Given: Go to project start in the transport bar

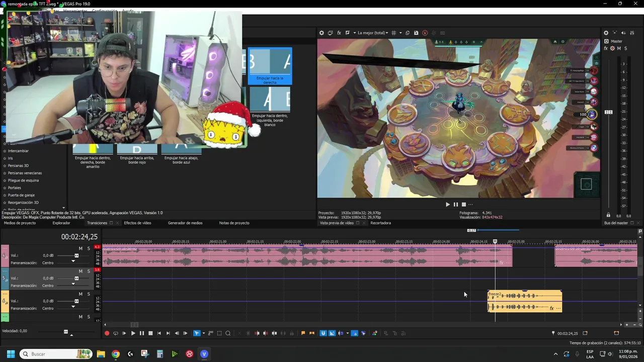Looking at the screenshot, I should [x=159, y=333].
